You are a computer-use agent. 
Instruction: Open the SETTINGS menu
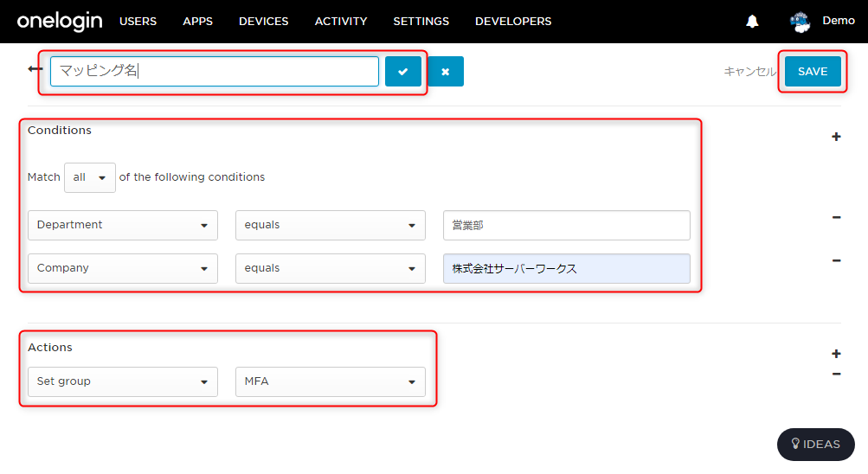click(421, 22)
